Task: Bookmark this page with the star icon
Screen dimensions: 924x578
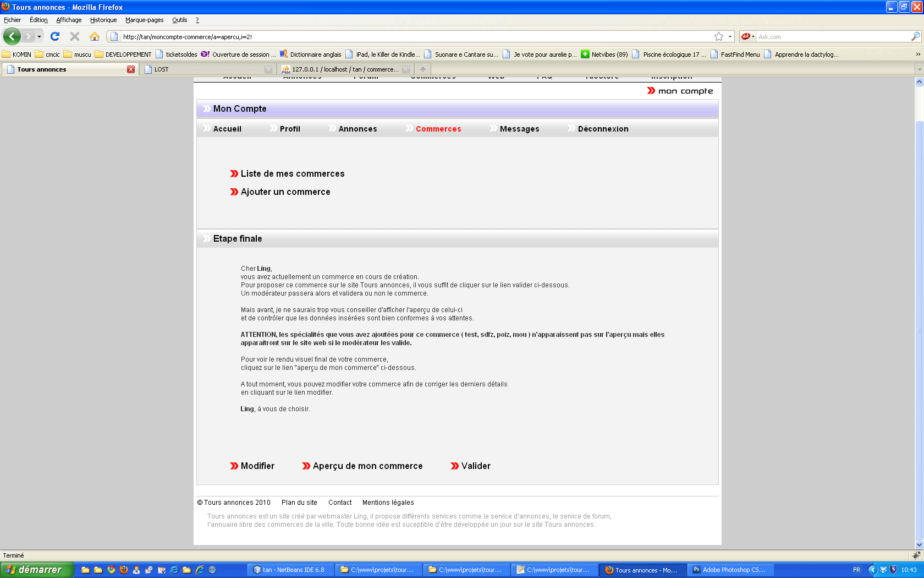Action: point(718,36)
